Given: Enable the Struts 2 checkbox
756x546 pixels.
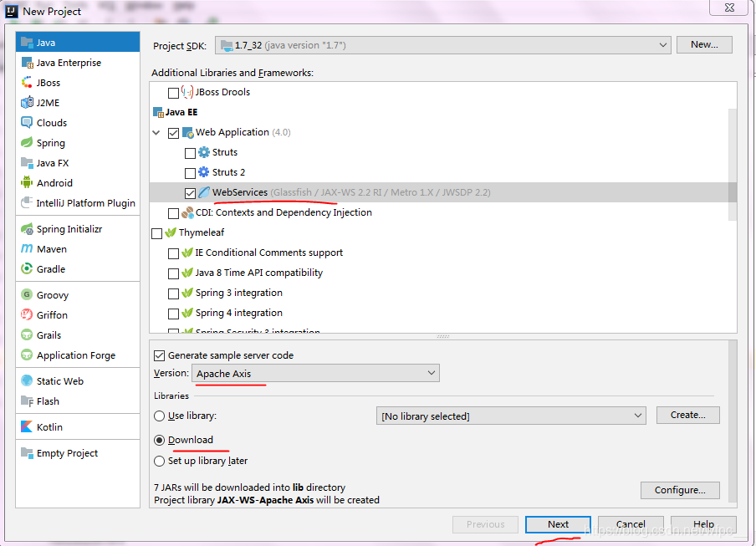Looking at the screenshot, I should pyautogui.click(x=190, y=173).
